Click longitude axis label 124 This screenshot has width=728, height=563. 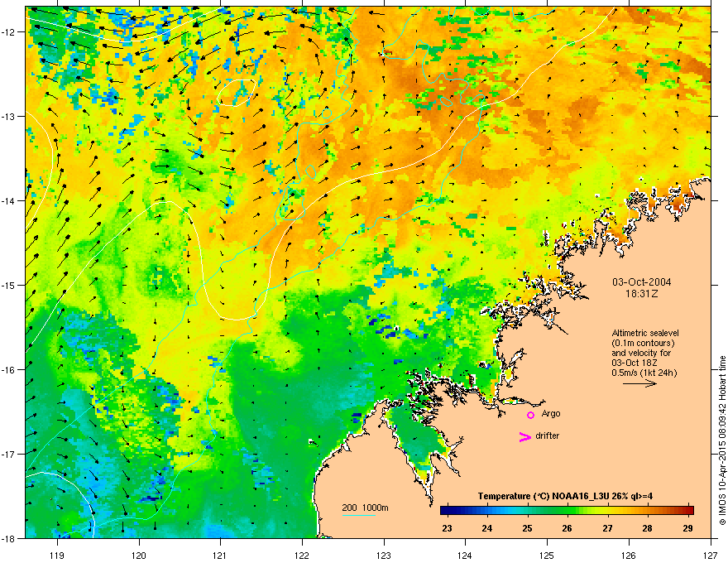[x=465, y=555]
